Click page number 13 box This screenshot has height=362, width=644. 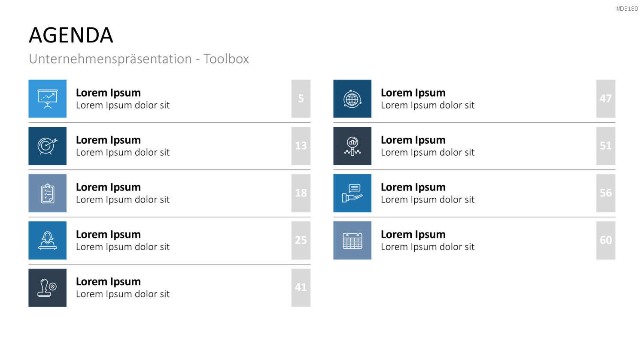(301, 146)
